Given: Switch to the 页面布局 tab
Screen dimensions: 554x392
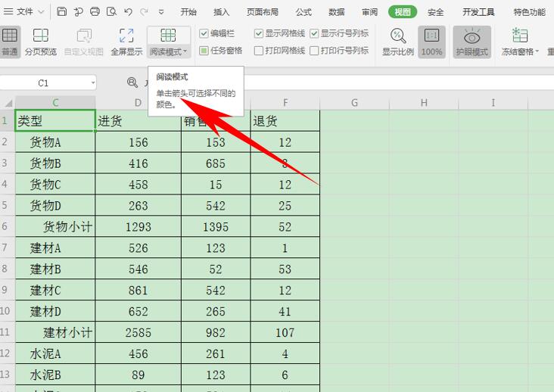Looking at the screenshot, I should pyautogui.click(x=263, y=12).
